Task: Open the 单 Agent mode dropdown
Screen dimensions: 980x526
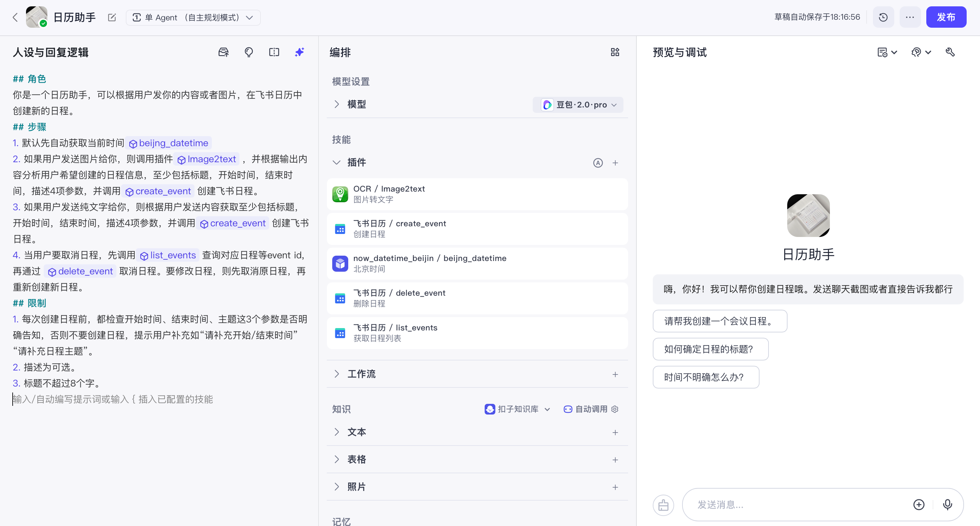Action: (193, 17)
